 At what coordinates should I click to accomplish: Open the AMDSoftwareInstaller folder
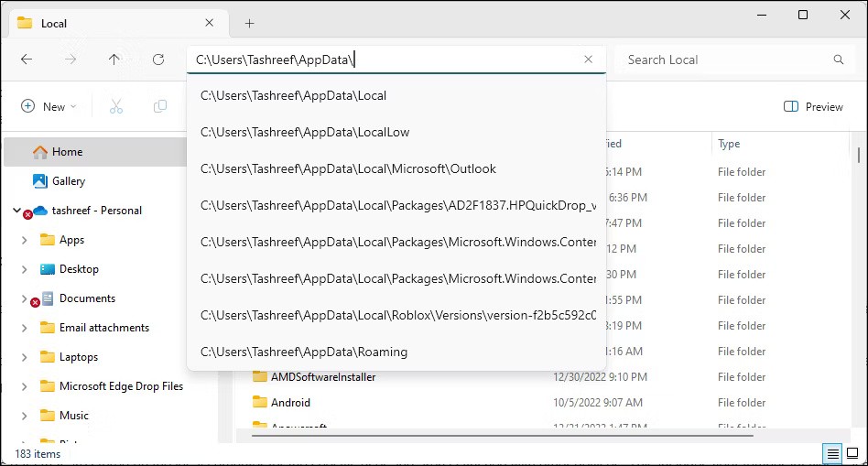click(x=322, y=376)
